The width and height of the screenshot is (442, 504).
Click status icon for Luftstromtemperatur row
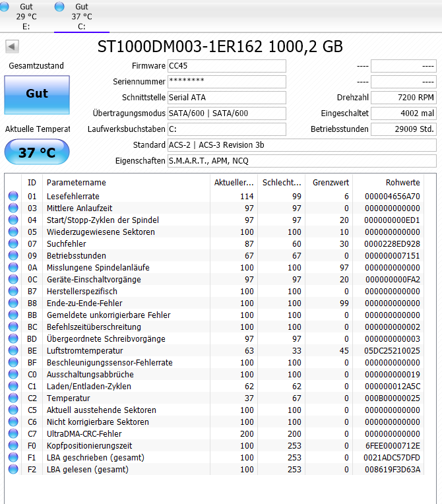[x=13, y=351]
